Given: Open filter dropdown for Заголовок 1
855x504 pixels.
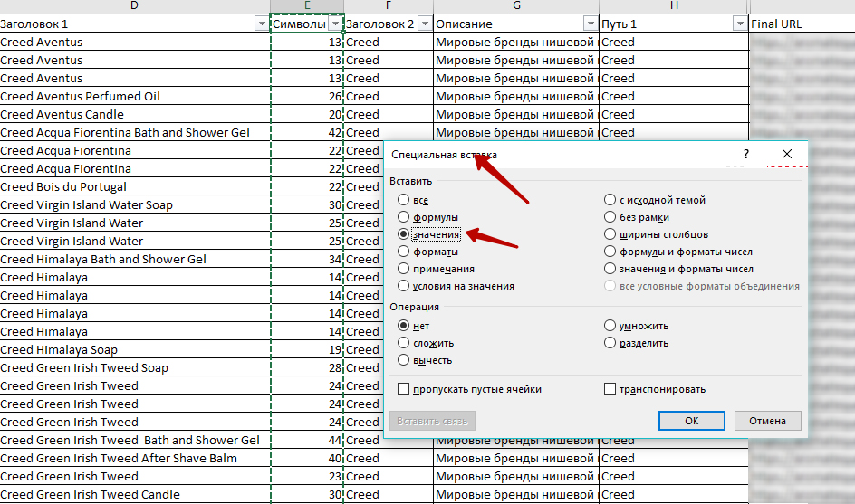Looking at the screenshot, I should [x=262, y=24].
